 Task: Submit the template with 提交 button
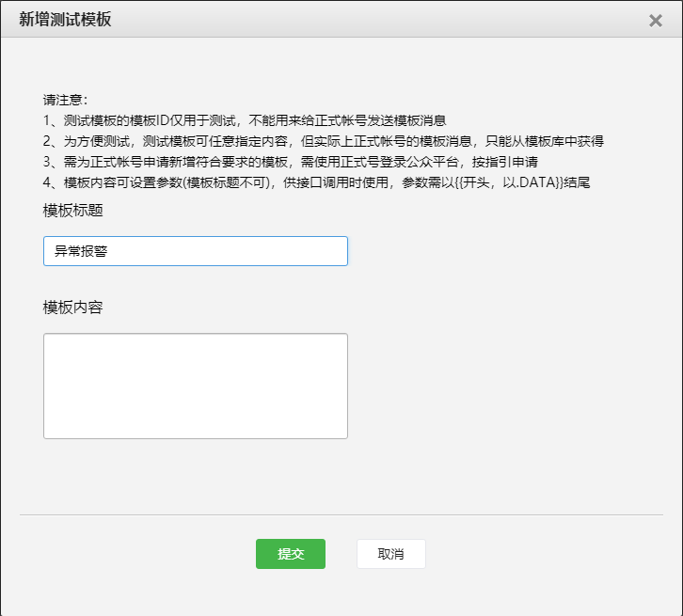click(x=291, y=554)
